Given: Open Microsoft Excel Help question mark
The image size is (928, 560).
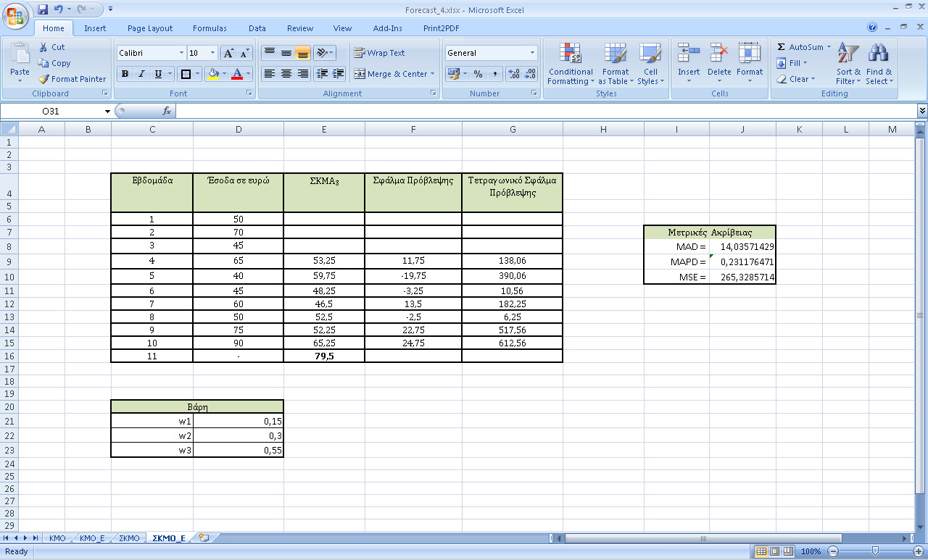Looking at the screenshot, I should pyautogui.click(x=873, y=27).
